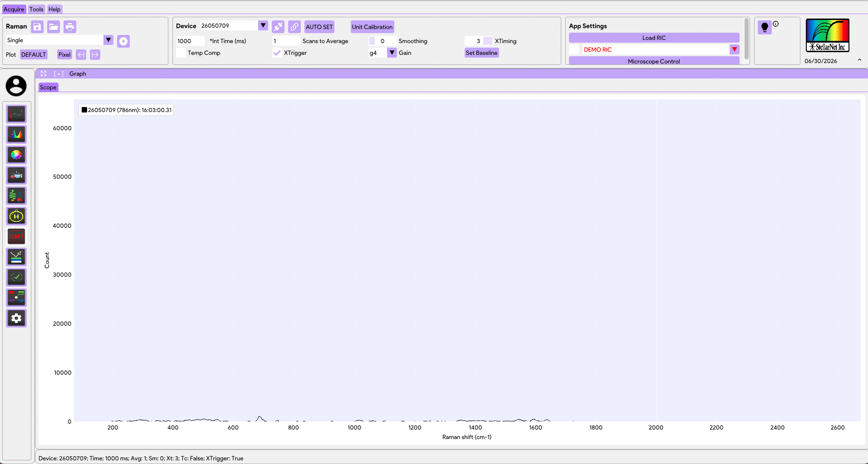Open the chemistry flask sidebar icon

(x=16, y=175)
